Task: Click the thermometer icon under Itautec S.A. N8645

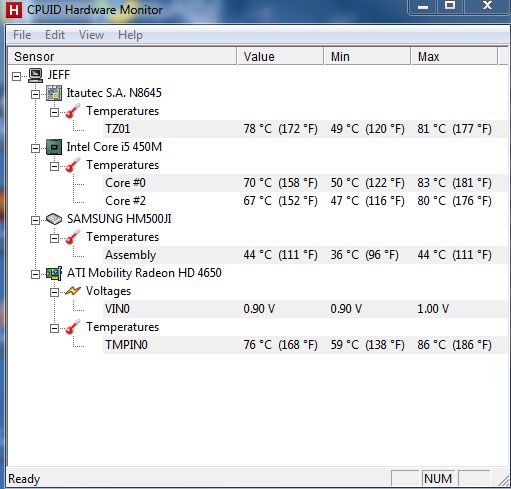Action: tap(73, 111)
